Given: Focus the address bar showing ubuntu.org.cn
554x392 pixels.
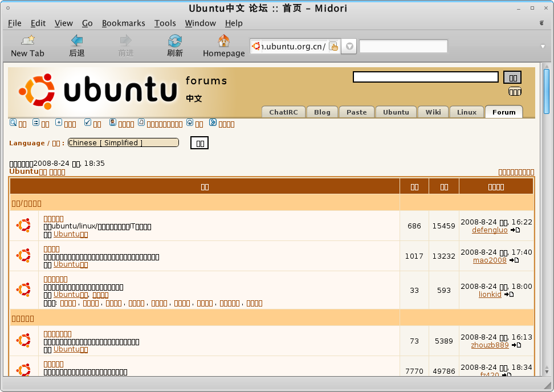Looking at the screenshot, I should 295,46.
